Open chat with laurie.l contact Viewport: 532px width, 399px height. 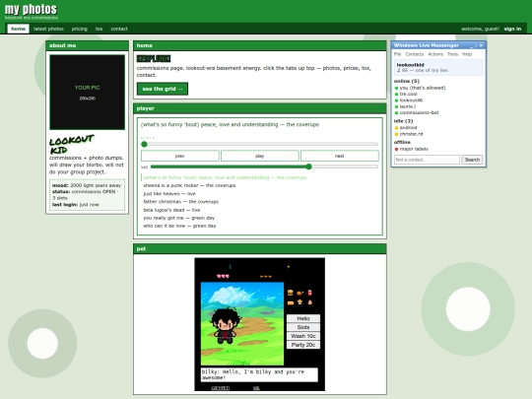click(408, 106)
